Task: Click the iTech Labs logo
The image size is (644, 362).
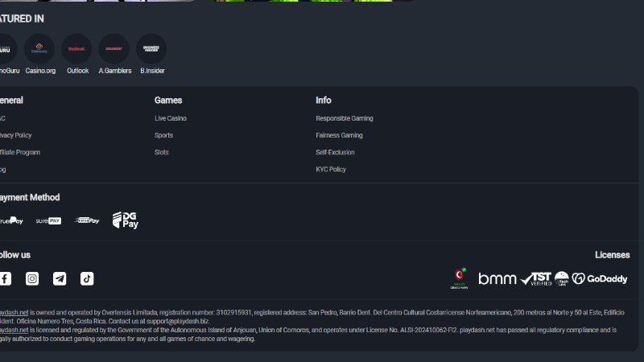Action: [561, 278]
